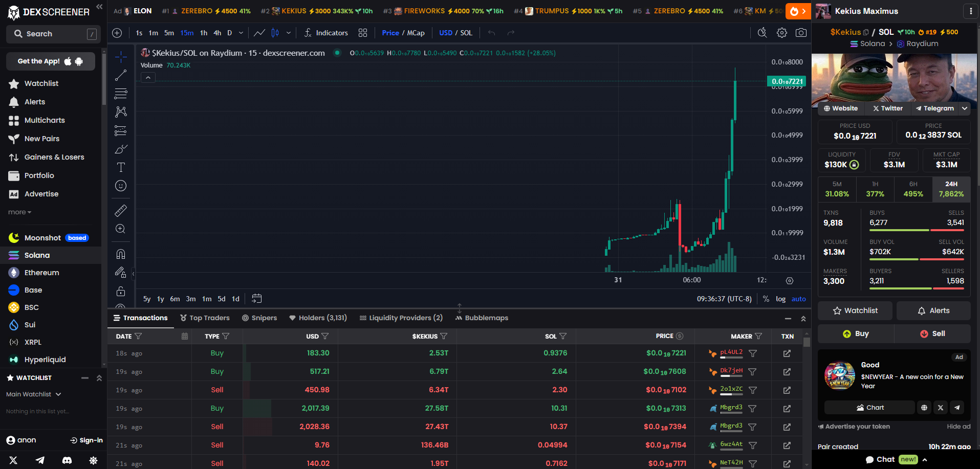Open Gainers & Losers page

point(54,157)
